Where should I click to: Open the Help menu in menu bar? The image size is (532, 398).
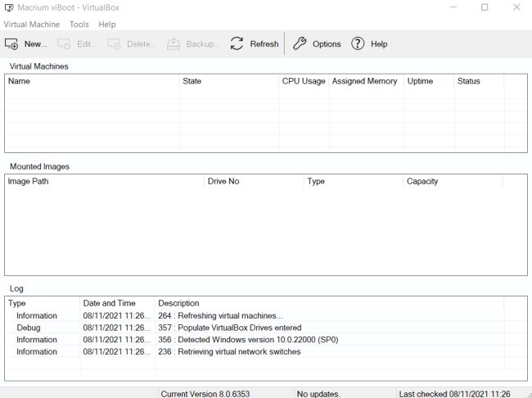click(107, 25)
